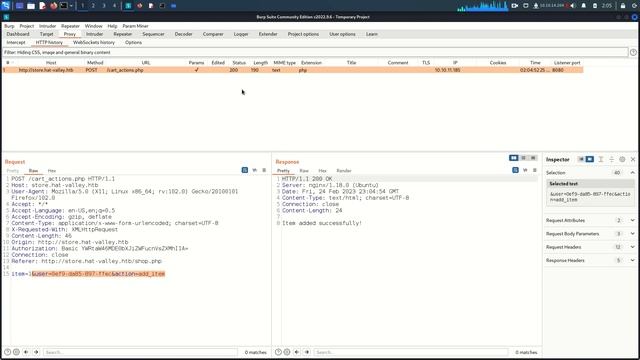The width and height of the screenshot is (640, 360).
Task: Open the terminal launcher dropdown arrow
Action: [71, 6]
